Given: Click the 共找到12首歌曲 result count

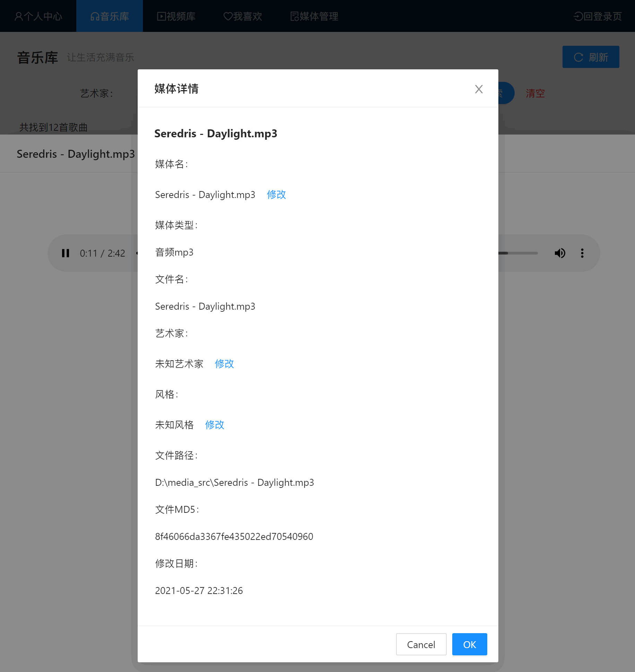Looking at the screenshot, I should coord(53,127).
